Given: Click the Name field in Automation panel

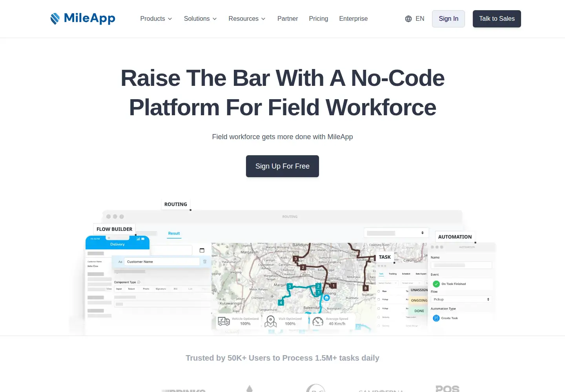Looking at the screenshot, I should coord(461,265).
